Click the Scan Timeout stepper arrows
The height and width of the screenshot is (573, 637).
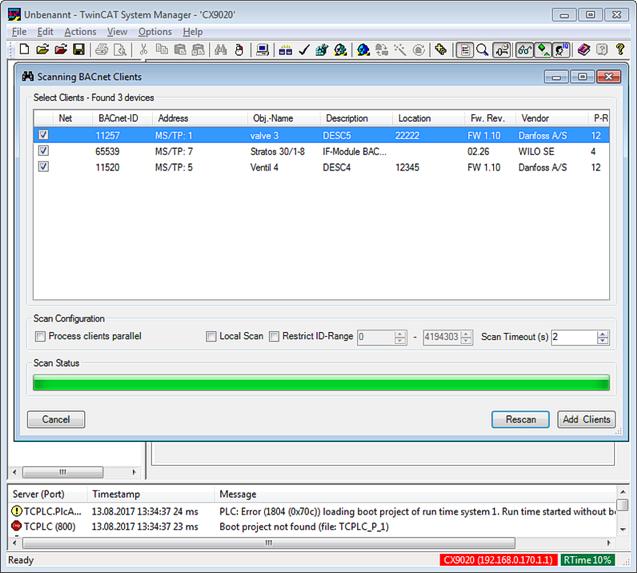[603, 337]
